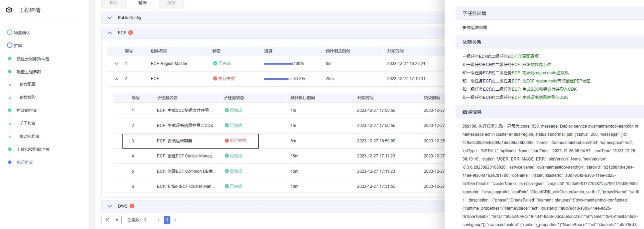
Task: Click the green dot beside 配置工程参数
Action: pyautogui.click(x=10, y=71)
